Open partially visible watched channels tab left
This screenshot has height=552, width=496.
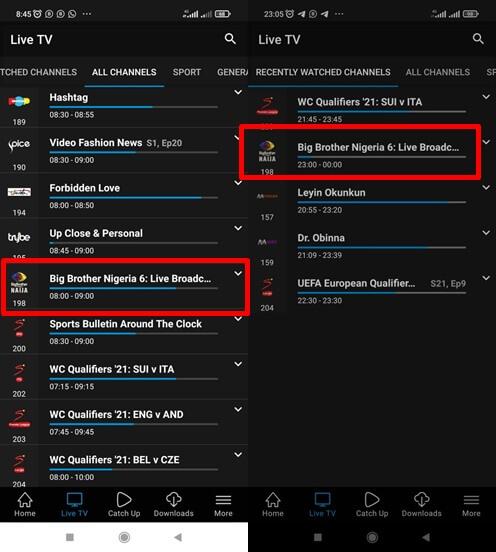click(38, 72)
